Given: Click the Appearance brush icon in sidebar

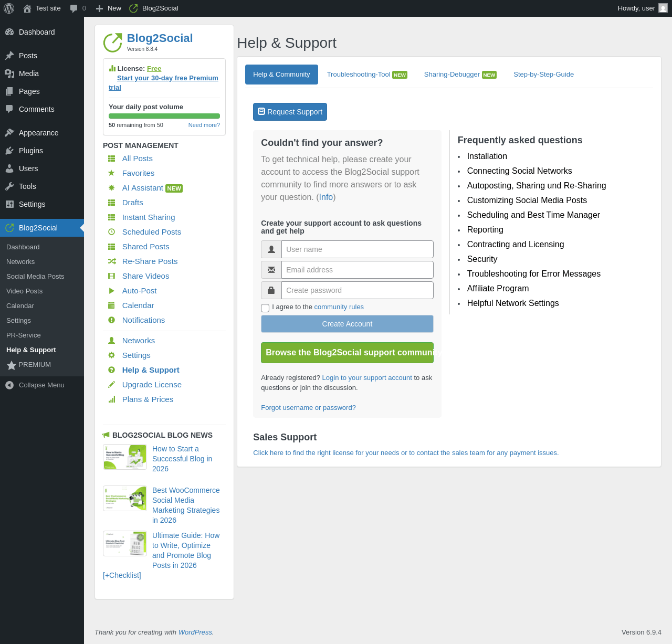Looking at the screenshot, I should 9,133.
